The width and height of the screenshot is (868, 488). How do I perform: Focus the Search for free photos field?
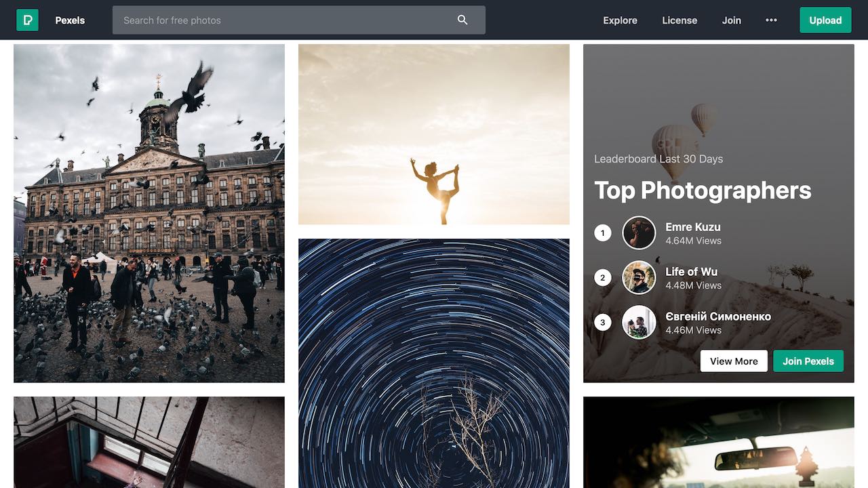[299, 20]
